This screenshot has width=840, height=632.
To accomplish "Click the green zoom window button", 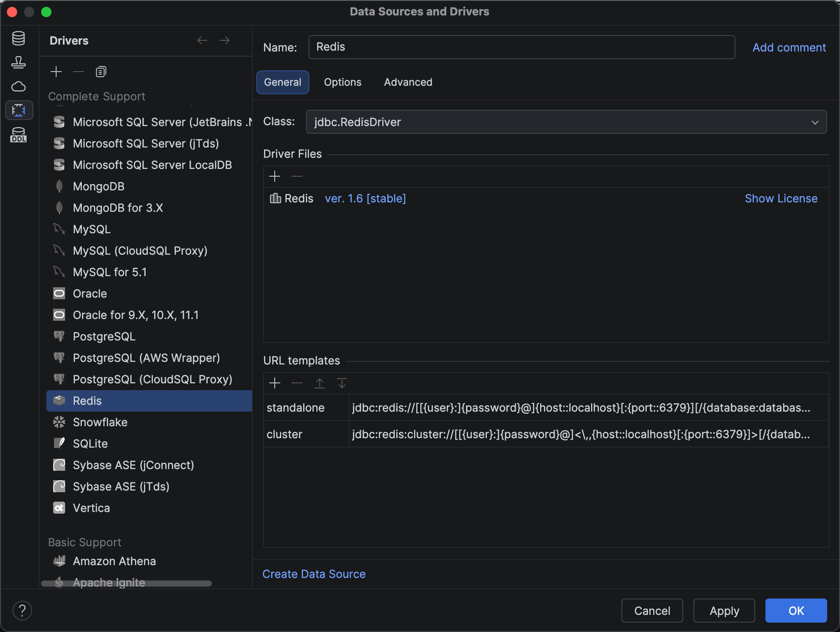I will [46, 12].
